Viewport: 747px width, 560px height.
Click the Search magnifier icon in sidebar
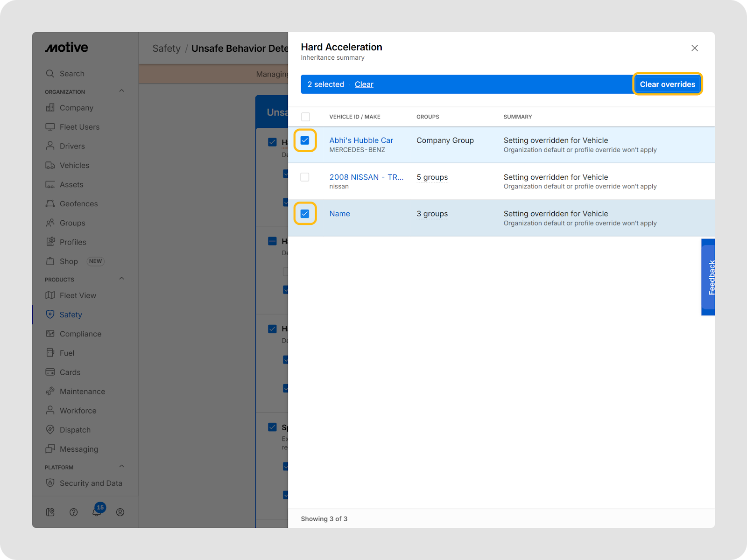50,74
